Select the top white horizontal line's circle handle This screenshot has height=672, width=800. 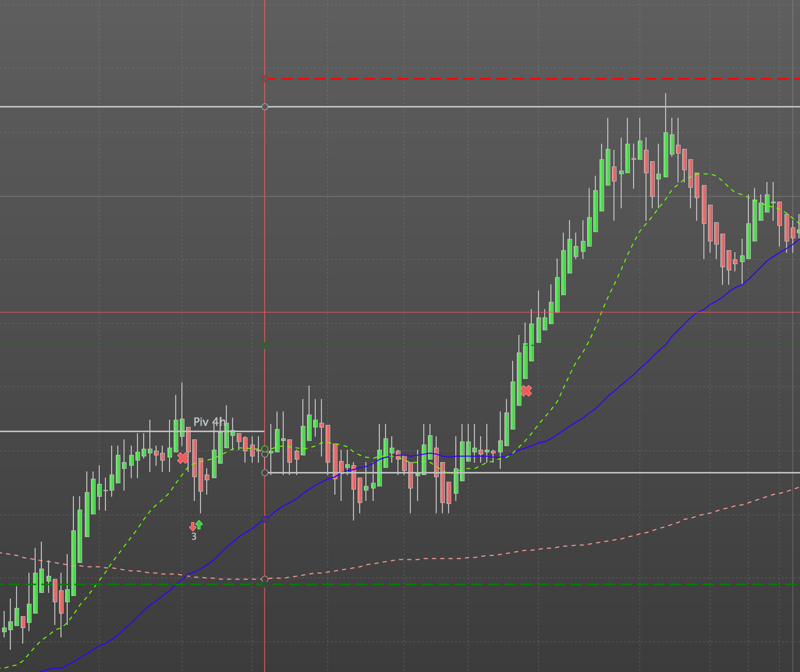click(265, 106)
